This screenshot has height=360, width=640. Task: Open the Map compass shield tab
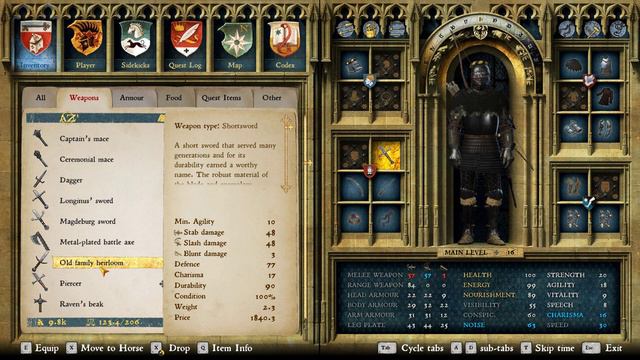pyautogui.click(x=235, y=44)
